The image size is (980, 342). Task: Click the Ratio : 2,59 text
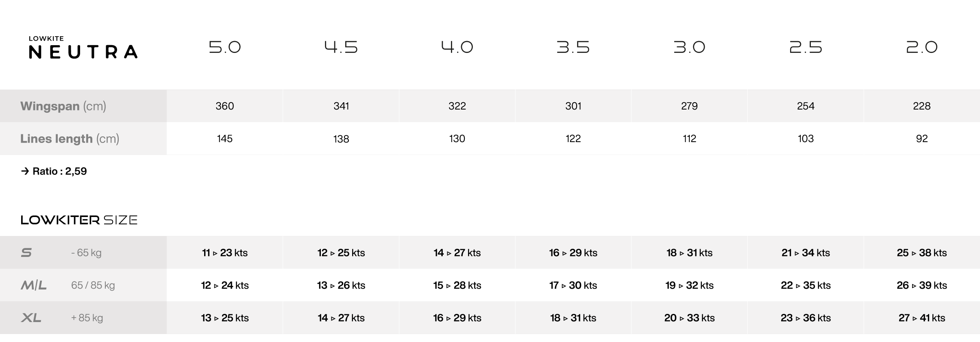click(60, 171)
